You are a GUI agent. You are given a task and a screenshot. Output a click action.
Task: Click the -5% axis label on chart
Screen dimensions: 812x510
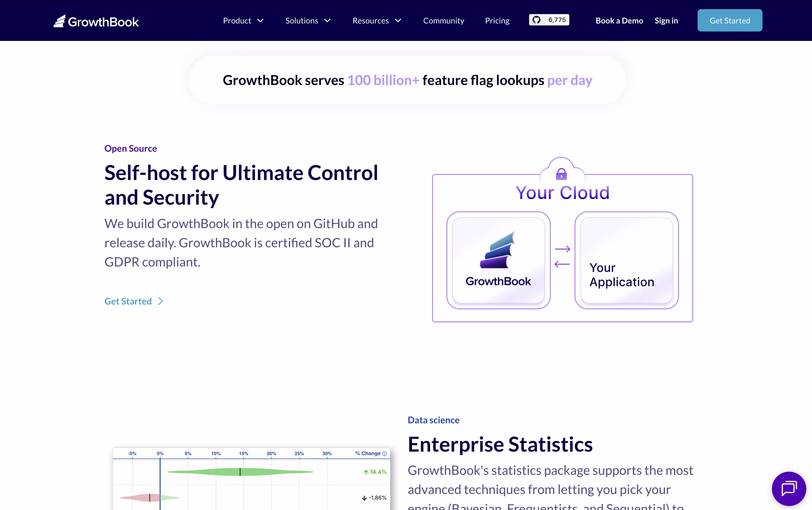[x=132, y=454]
